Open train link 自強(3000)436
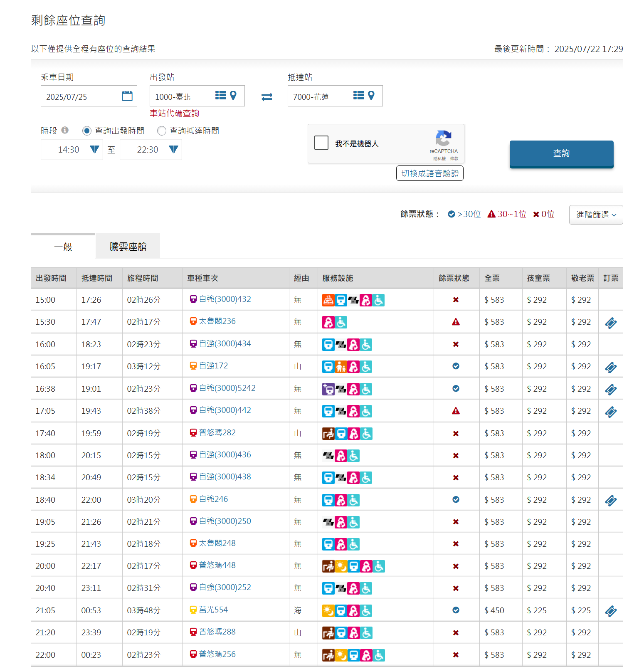The height and width of the screenshot is (669, 644). [x=225, y=454]
